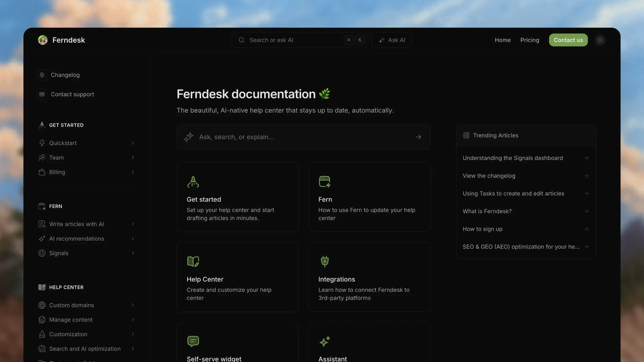Click the Ask, search, or explain field
644x362 pixels.
tap(303, 137)
